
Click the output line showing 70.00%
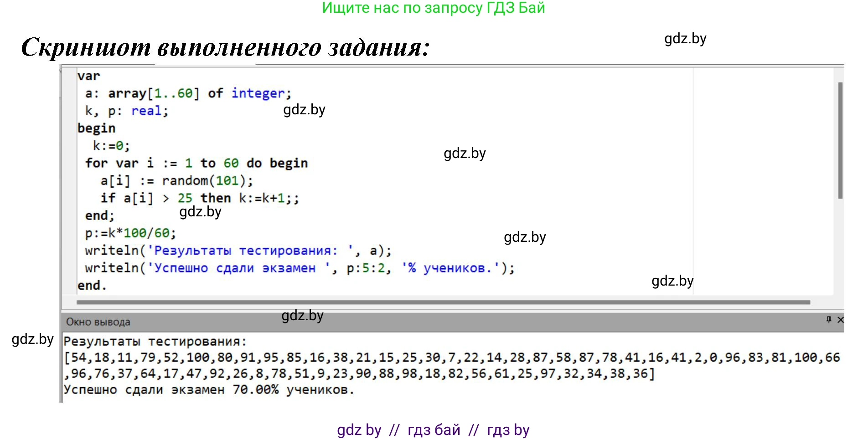(209, 390)
